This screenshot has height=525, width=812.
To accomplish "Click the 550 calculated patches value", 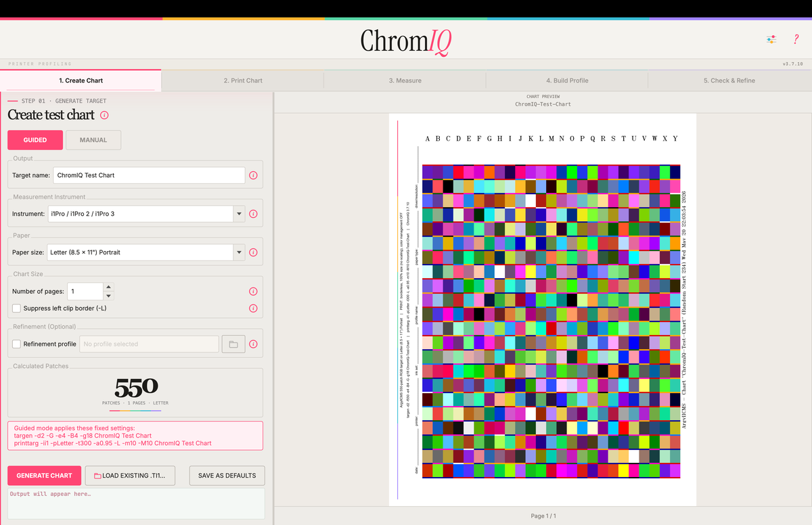I will tap(136, 387).
